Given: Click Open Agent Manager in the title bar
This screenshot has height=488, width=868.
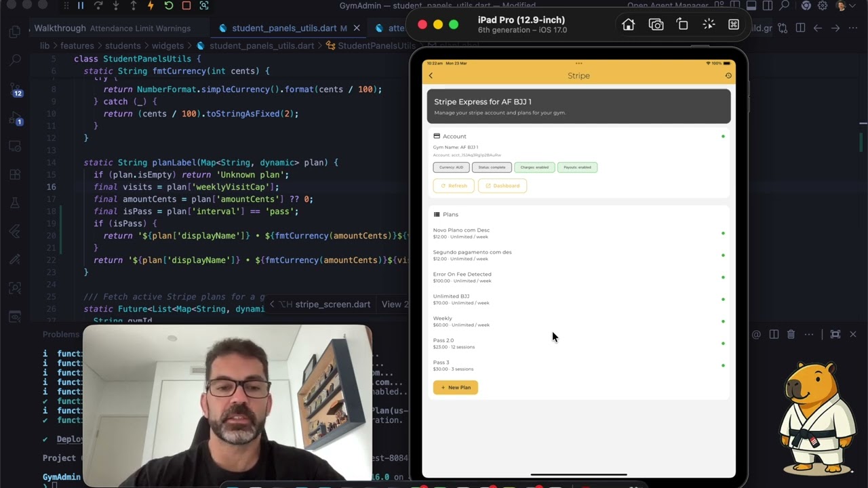Looking at the screenshot, I should [669, 5].
